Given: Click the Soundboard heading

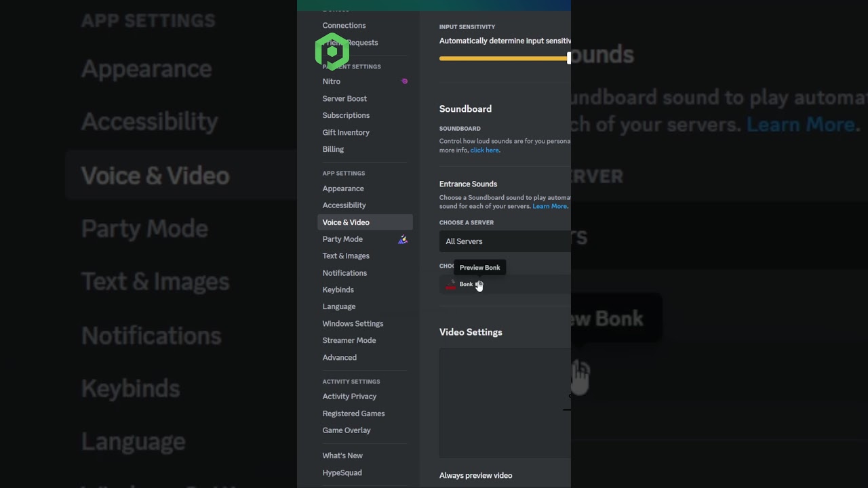Looking at the screenshot, I should (465, 108).
